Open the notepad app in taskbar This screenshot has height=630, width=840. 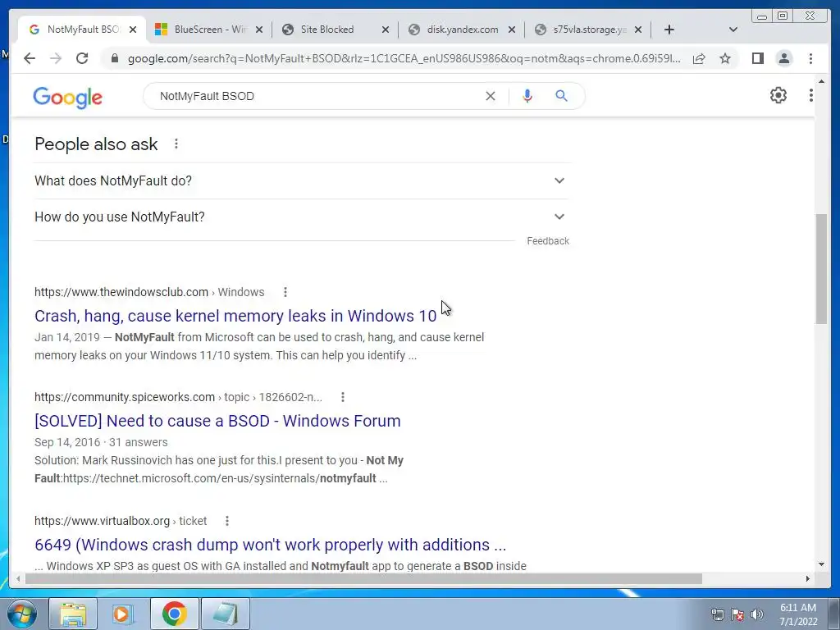point(225,614)
